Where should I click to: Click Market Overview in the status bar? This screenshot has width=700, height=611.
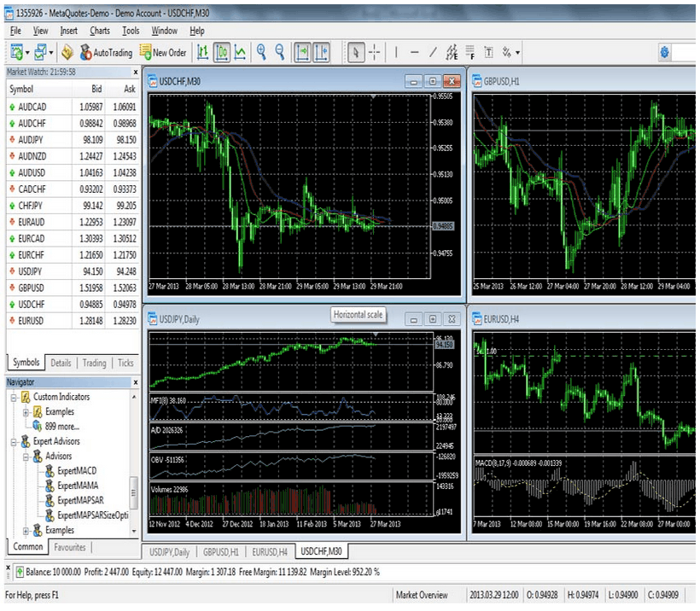pos(422,595)
